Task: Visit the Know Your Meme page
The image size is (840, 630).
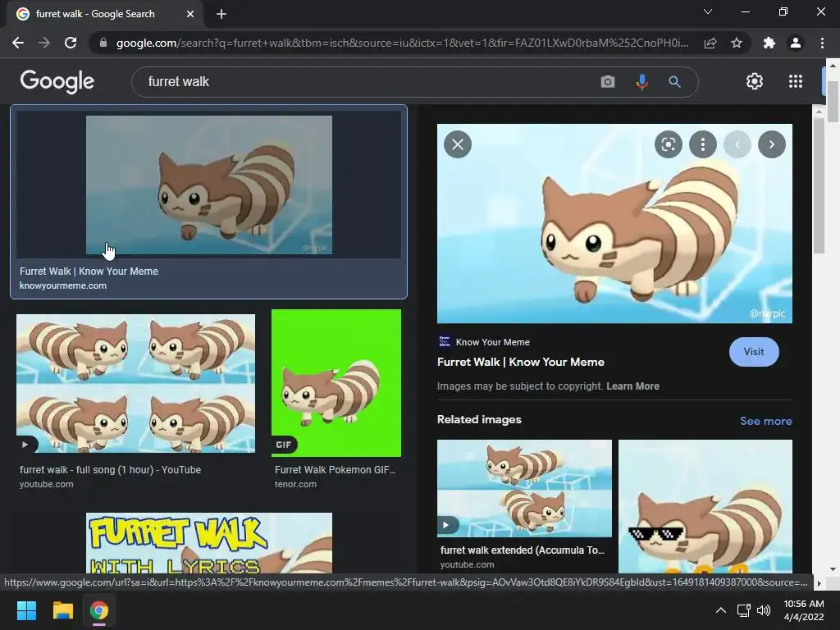Action: pyautogui.click(x=754, y=352)
